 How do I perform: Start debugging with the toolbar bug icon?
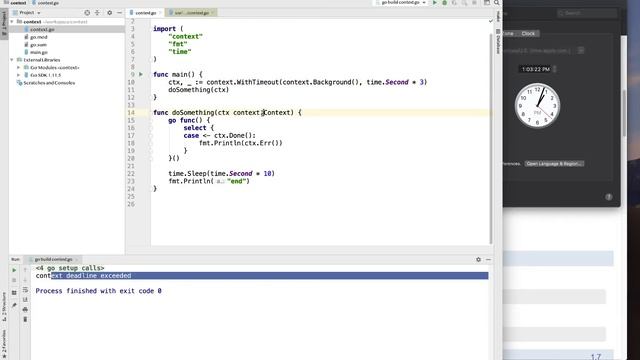(444, 2)
